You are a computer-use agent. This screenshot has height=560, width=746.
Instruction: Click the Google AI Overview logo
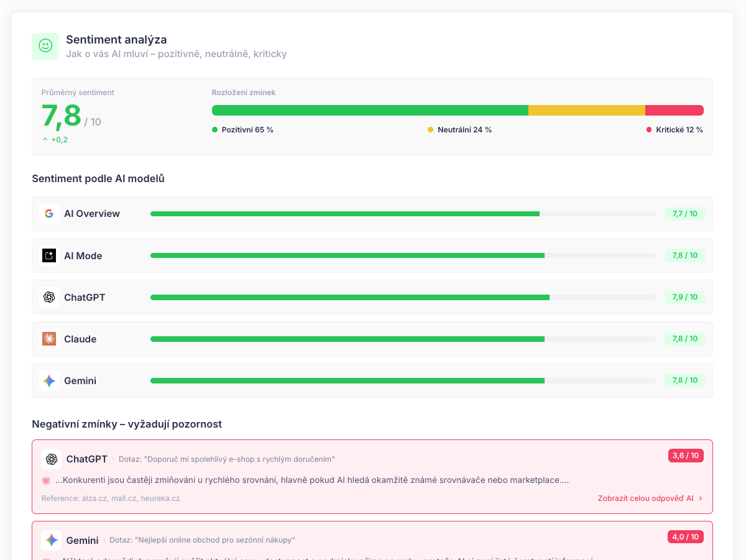pyautogui.click(x=49, y=214)
